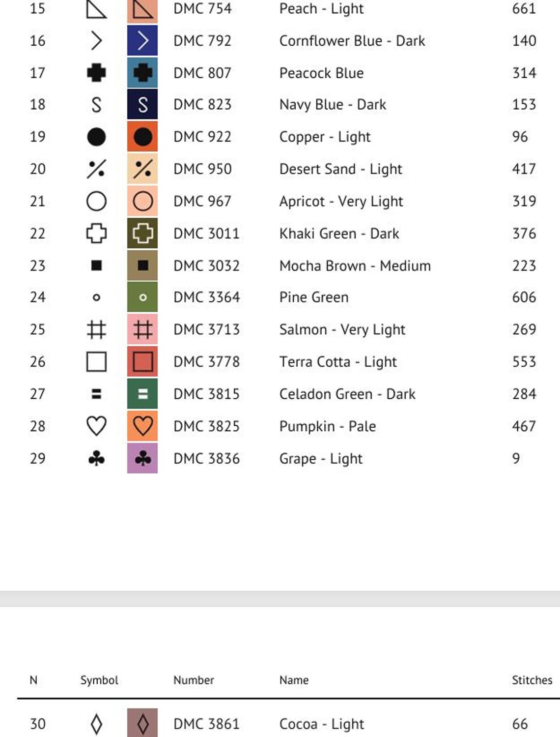560x737 pixels.
Task: Click the Stitches column header
Action: tap(532, 680)
